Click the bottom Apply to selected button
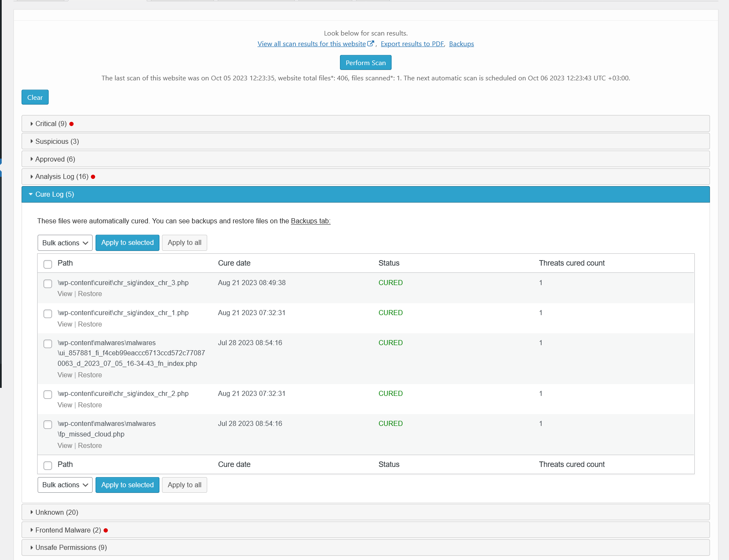This screenshot has height=560, width=729. coord(127,485)
